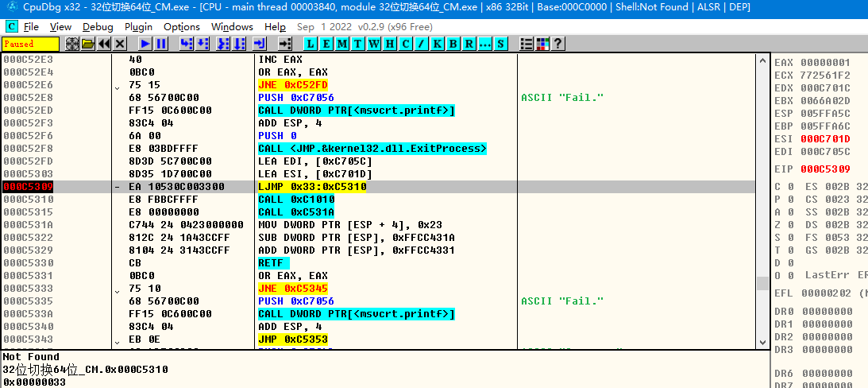The width and height of the screenshot is (868, 388).
Task: Select LEA EDI, [0xC705C] instruction
Action: point(315,161)
